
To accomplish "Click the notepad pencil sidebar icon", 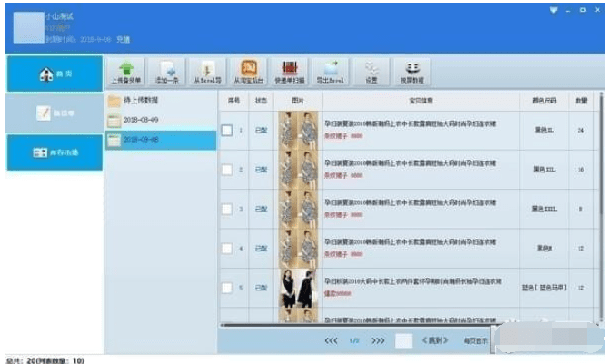I will [x=43, y=113].
